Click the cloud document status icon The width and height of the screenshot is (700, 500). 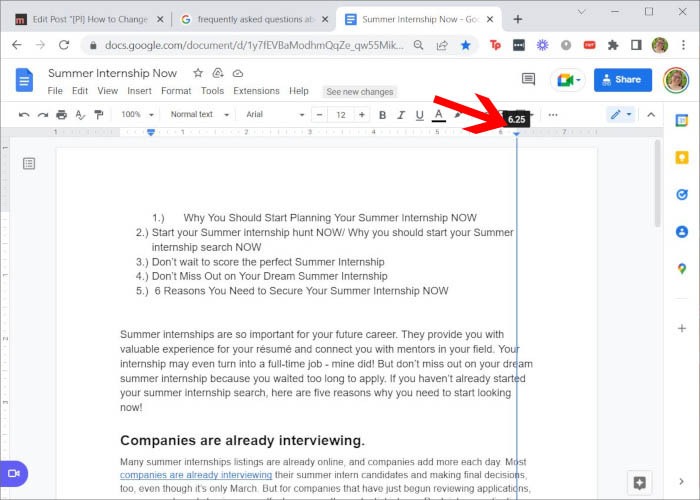238,73
